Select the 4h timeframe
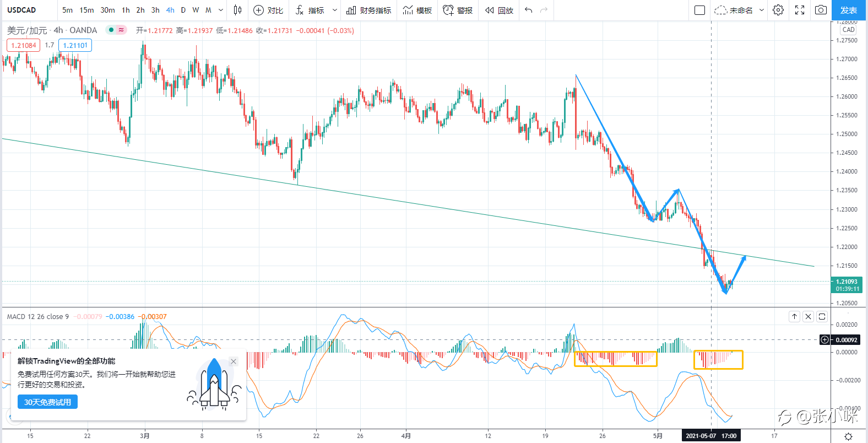Image resolution: width=868 pixels, height=443 pixels. (x=170, y=10)
